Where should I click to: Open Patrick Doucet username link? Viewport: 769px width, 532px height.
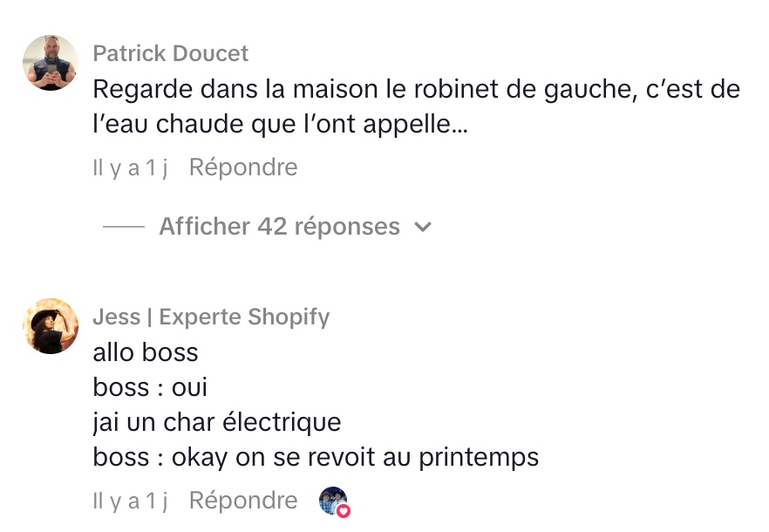170,54
